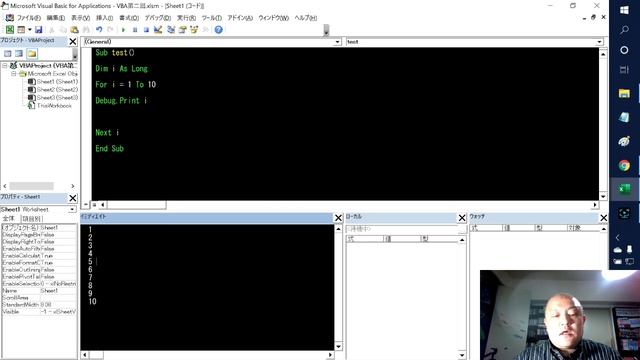Click the Visible property row

(x=39, y=311)
